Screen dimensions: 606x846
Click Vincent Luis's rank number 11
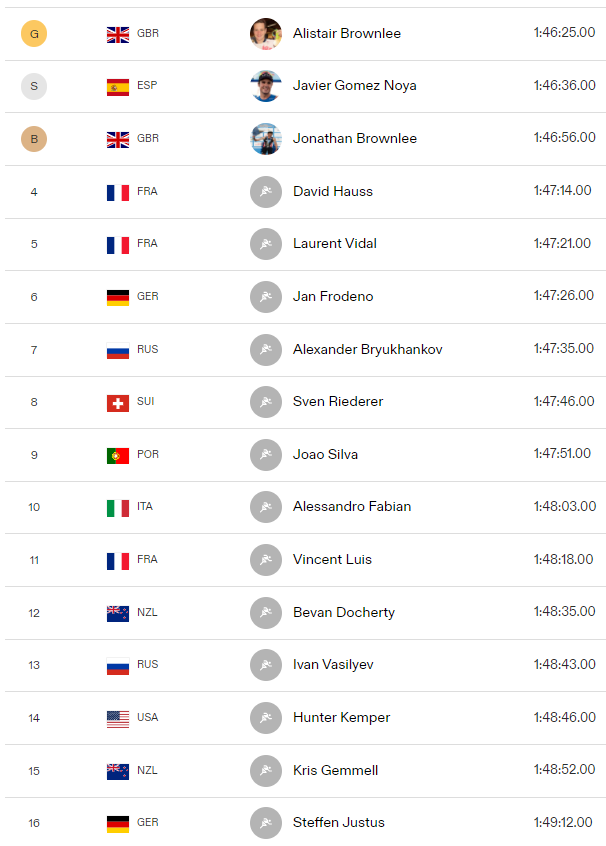[34, 560]
